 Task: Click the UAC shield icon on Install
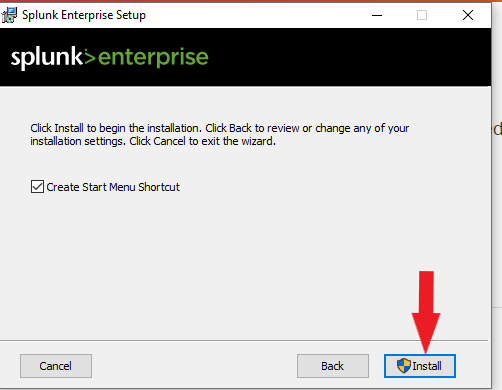click(404, 366)
